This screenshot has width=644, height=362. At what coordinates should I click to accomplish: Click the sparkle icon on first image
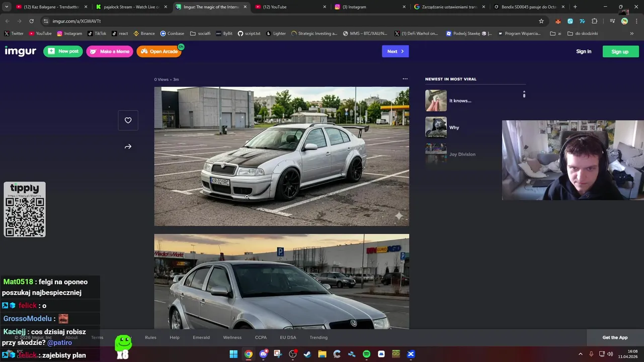coord(398,216)
